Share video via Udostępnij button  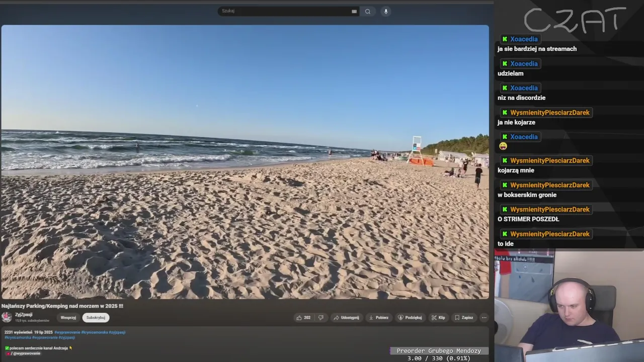pyautogui.click(x=346, y=318)
